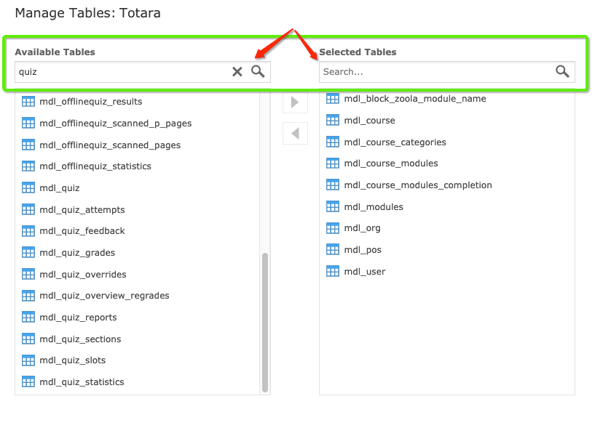
Task: Click table icon beside mdl_course_categories
Action: click(333, 142)
